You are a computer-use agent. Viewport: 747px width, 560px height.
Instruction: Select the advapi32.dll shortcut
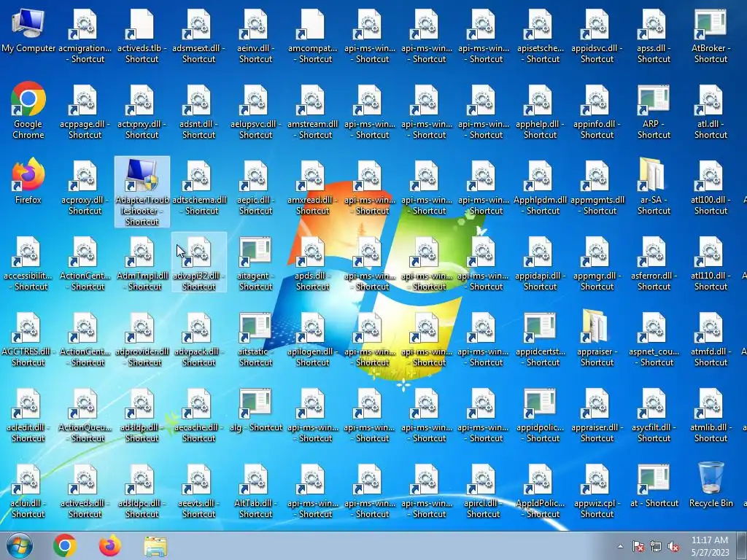click(x=198, y=262)
